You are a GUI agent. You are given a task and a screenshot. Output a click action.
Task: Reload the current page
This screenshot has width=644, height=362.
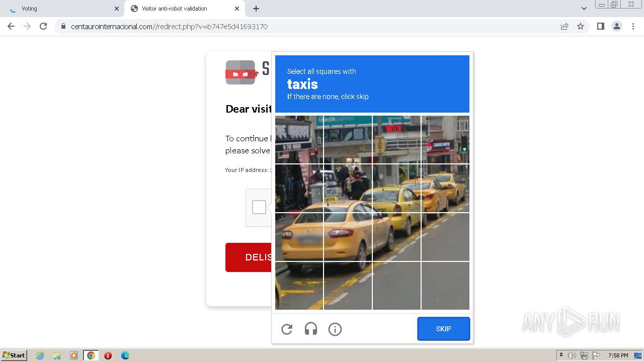(x=43, y=26)
